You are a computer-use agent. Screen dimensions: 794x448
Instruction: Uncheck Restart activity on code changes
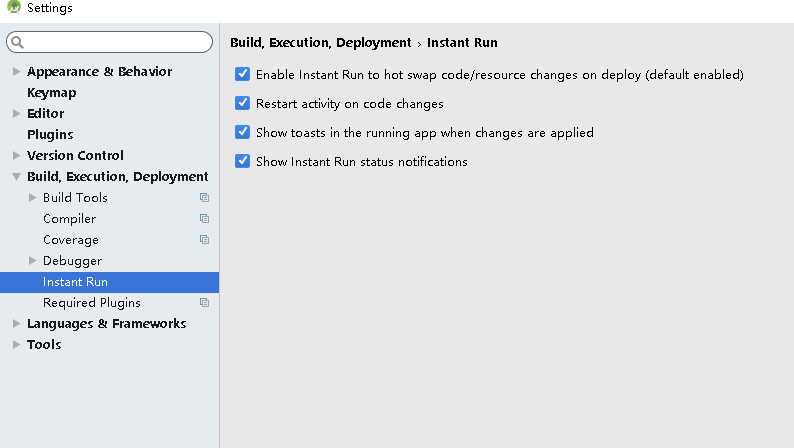(242, 104)
